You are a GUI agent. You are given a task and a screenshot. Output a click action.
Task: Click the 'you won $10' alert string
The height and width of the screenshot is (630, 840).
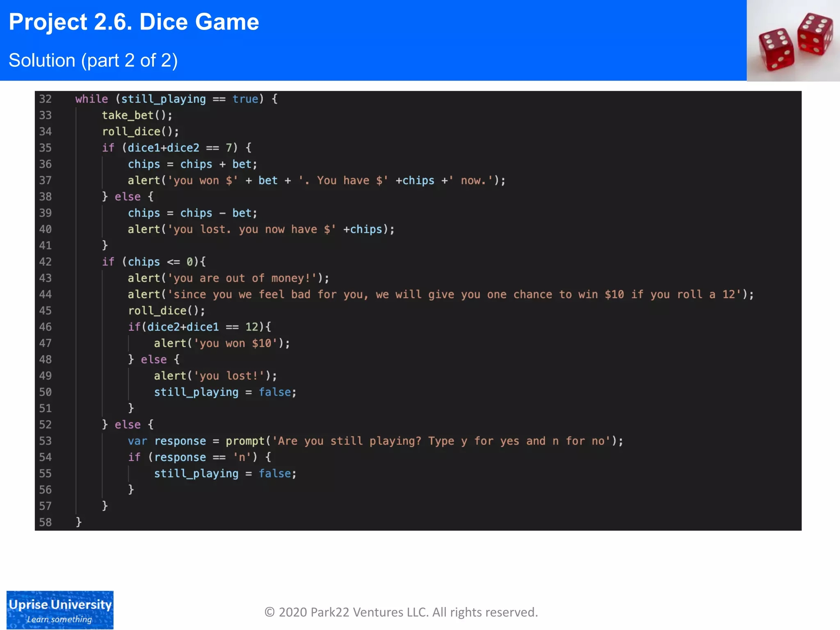[x=235, y=343]
